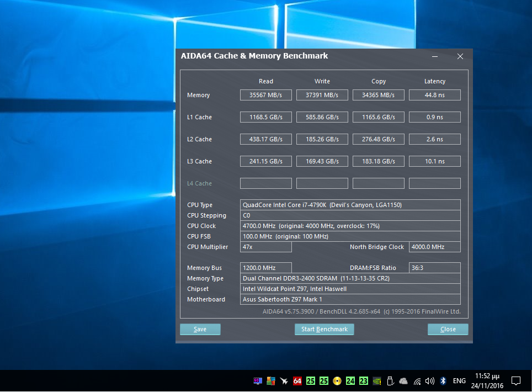
Task: Start the cache and memory benchmark
Action: [324, 329]
